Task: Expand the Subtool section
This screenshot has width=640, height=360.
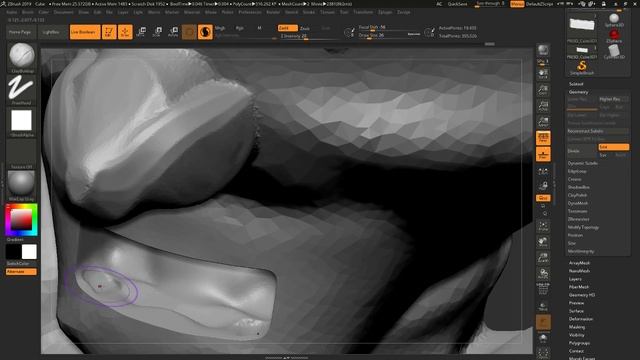Action: click(576, 84)
